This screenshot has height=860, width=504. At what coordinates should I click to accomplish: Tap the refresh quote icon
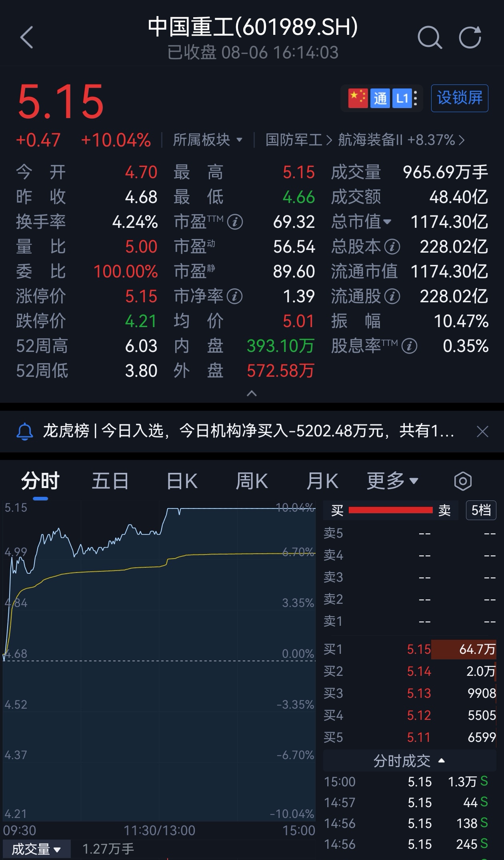tap(470, 38)
